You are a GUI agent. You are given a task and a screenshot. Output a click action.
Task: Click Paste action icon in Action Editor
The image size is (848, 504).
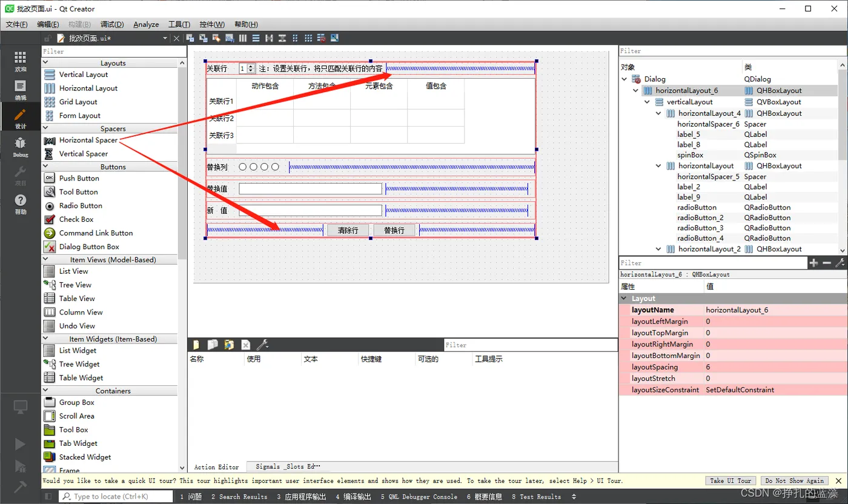[229, 345]
